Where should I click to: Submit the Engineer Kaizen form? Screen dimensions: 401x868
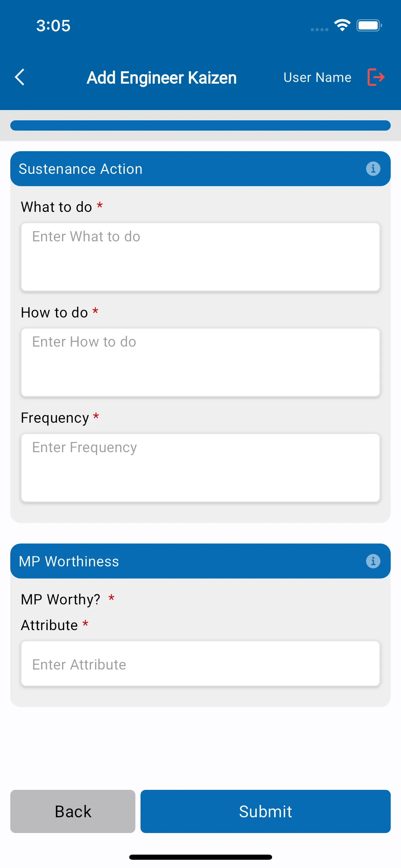[x=266, y=811]
